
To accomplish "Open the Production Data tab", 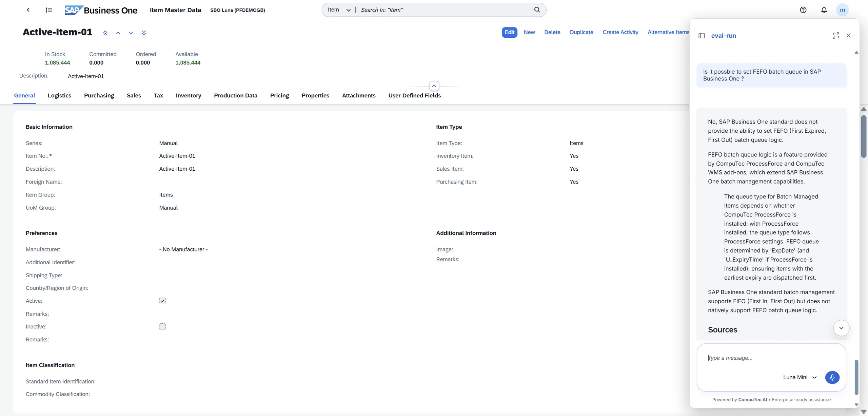I will click(x=236, y=96).
